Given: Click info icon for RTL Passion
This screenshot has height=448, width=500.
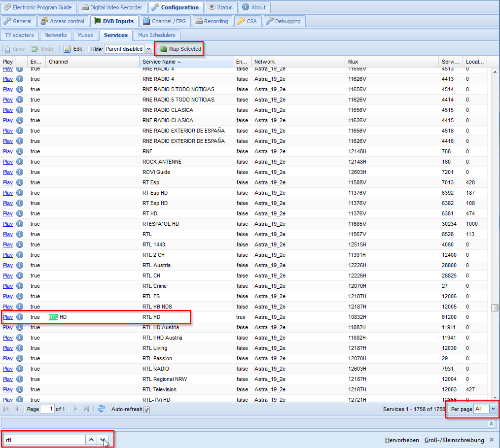Looking at the screenshot, I should 20,358.
